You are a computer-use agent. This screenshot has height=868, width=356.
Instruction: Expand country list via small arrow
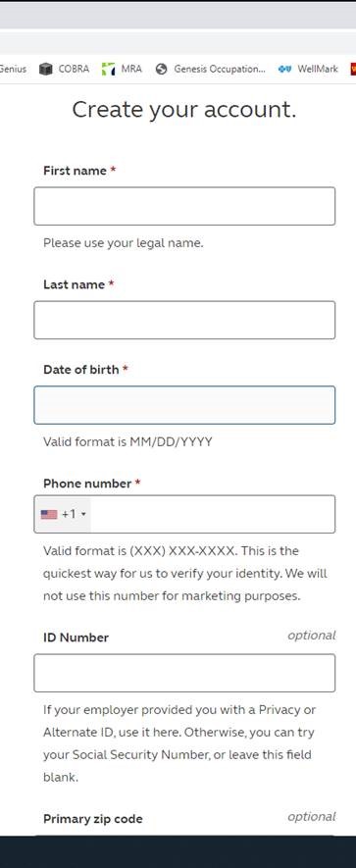[x=83, y=514]
